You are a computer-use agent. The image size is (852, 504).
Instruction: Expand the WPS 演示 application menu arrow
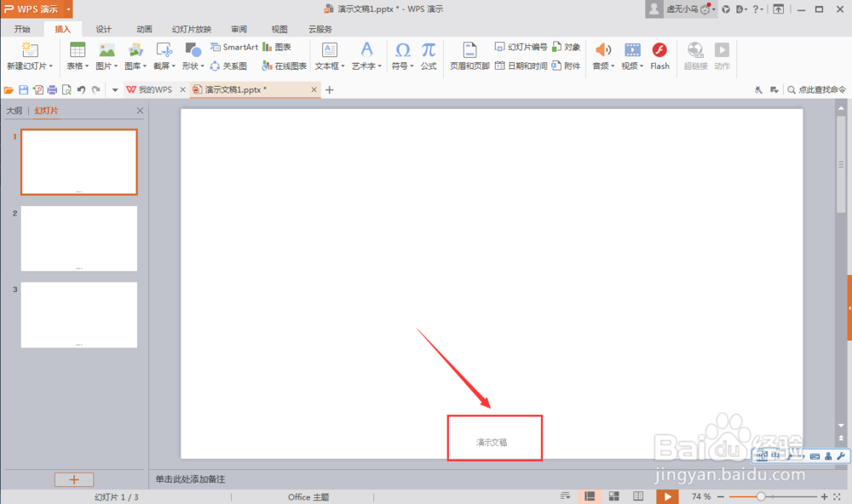point(68,9)
